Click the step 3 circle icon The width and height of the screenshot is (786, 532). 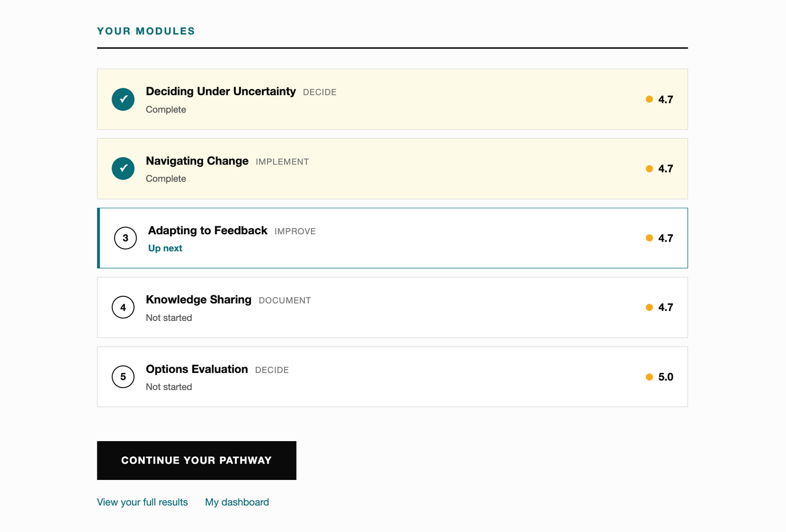(125, 238)
